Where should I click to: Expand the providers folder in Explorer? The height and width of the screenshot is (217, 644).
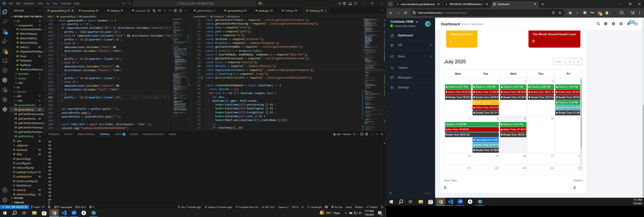(x=24, y=74)
